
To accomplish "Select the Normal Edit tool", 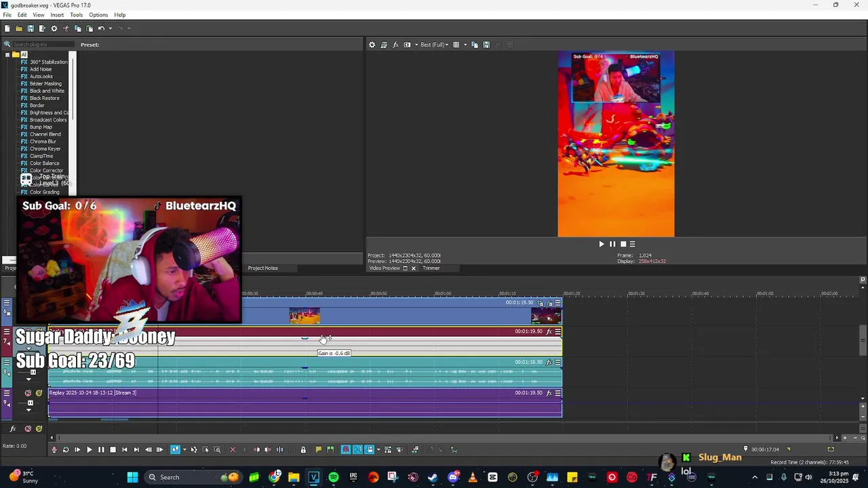I will pos(175,449).
